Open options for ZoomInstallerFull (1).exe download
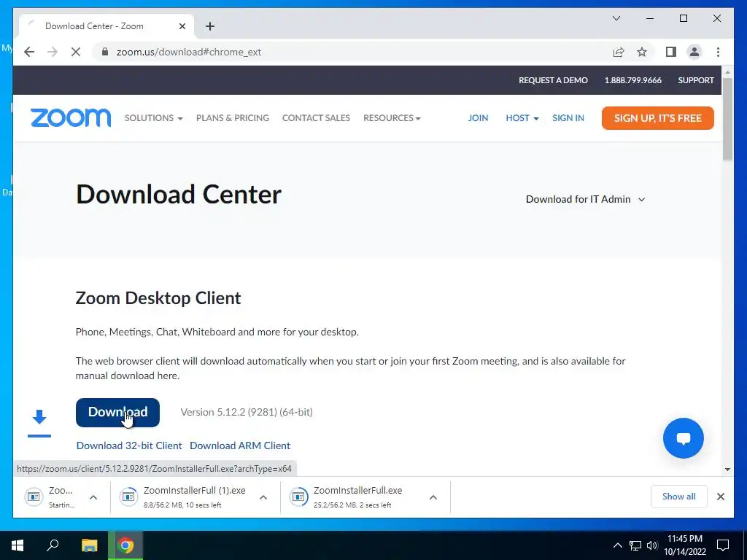 (x=263, y=497)
